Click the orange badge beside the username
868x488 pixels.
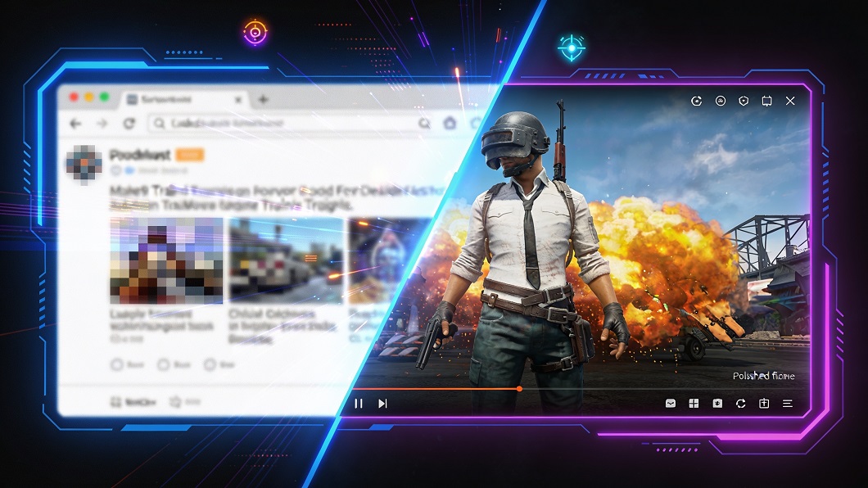point(190,155)
